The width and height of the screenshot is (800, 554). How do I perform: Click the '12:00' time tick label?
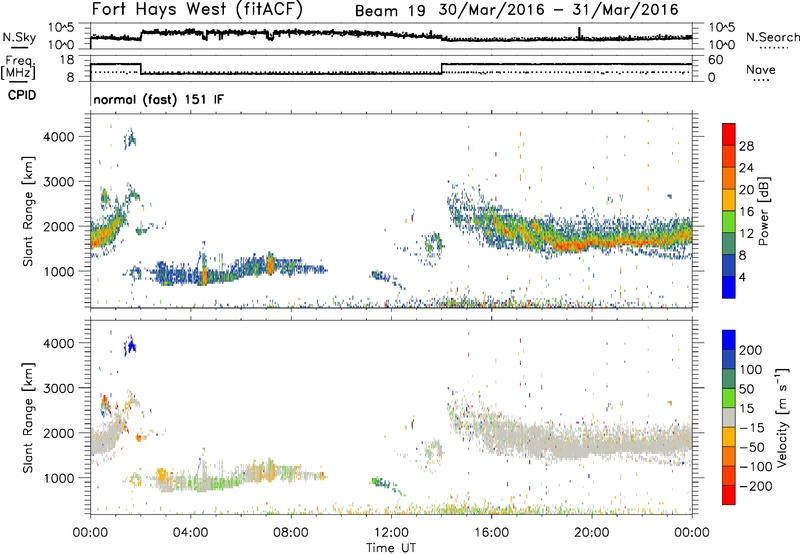pos(391,533)
